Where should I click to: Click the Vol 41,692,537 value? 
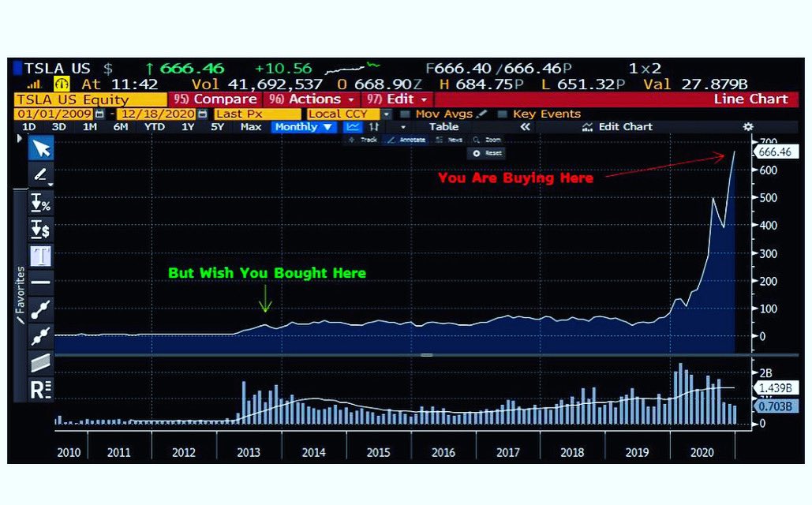pyautogui.click(x=257, y=84)
